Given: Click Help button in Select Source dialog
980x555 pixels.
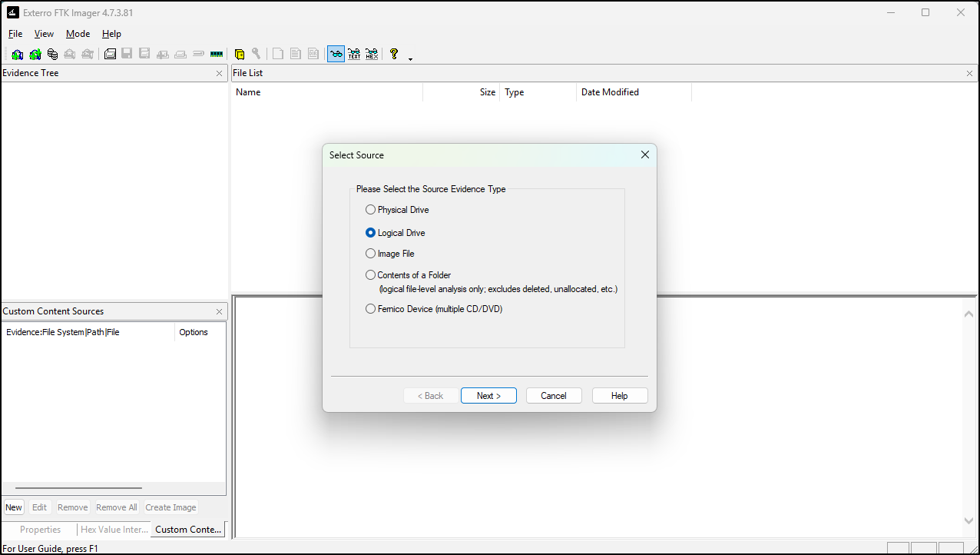Looking at the screenshot, I should (620, 396).
